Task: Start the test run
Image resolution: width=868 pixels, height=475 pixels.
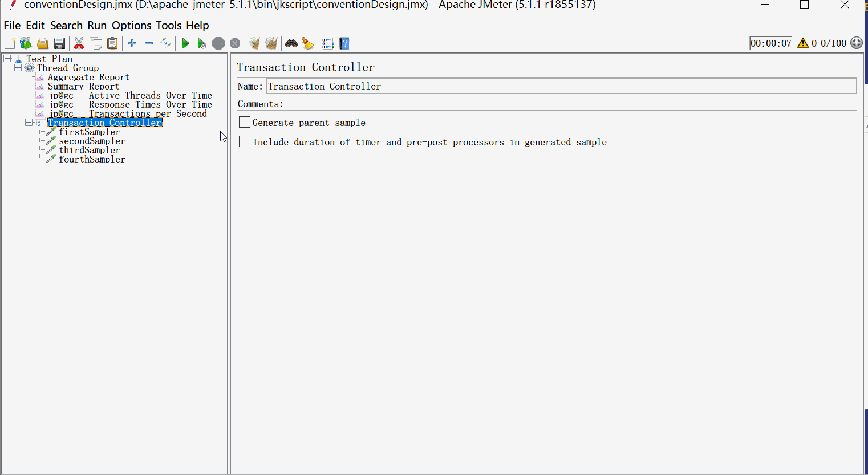Action: (185, 43)
